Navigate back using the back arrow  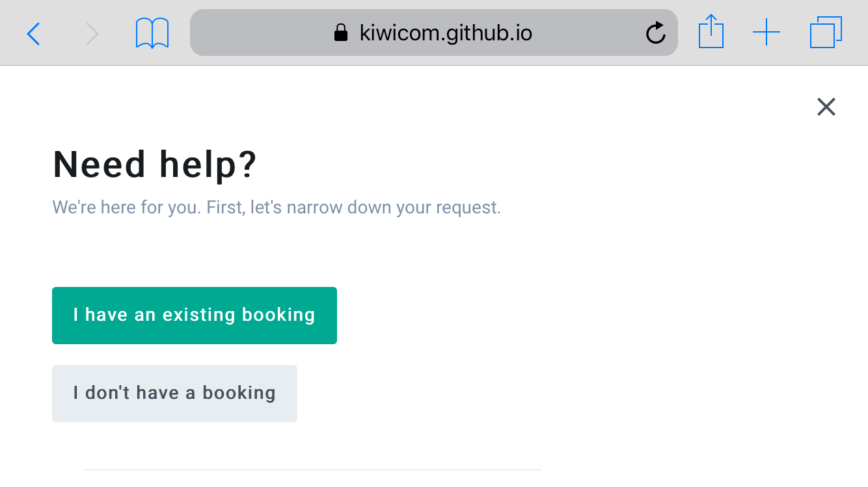point(33,33)
